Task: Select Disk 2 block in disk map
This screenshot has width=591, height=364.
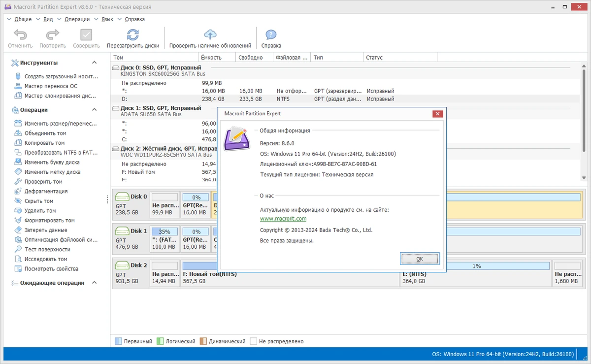Action: tap(131, 273)
